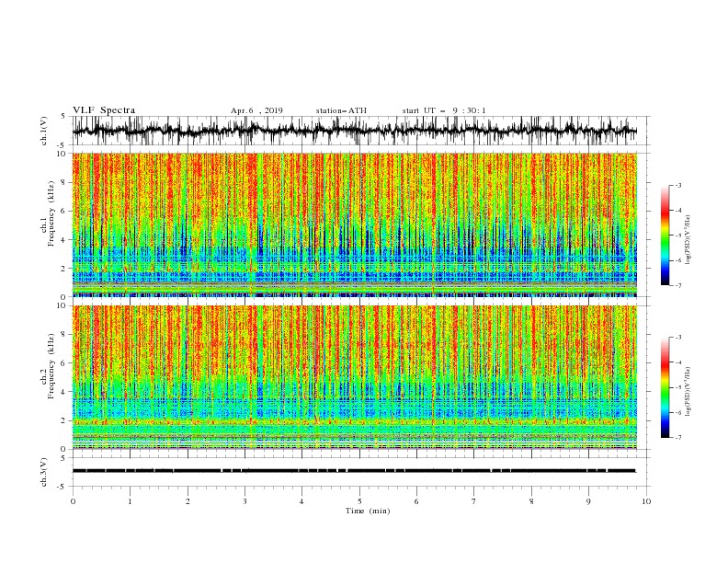The height and width of the screenshot is (563, 728).
Task: Click the time axis tick label '0'
Action: point(73,501)
